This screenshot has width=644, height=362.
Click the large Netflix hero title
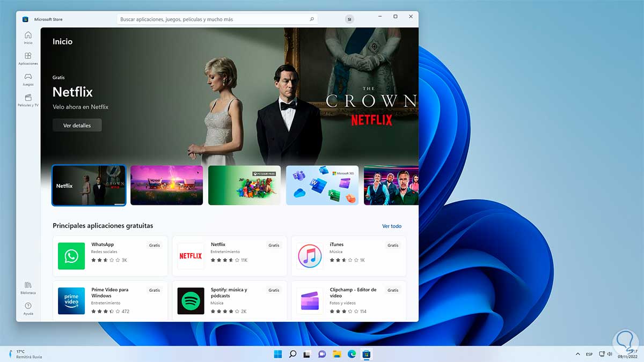tap(72, 92)
